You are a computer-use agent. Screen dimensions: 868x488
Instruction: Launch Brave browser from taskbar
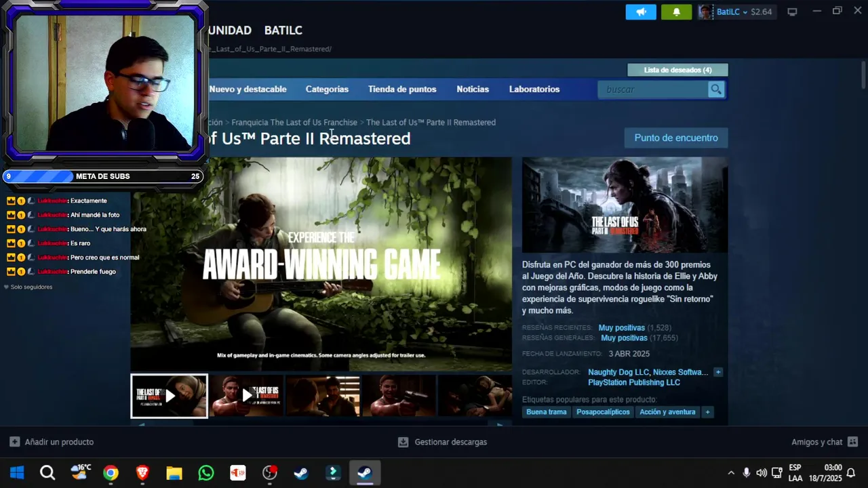[142, 472]
